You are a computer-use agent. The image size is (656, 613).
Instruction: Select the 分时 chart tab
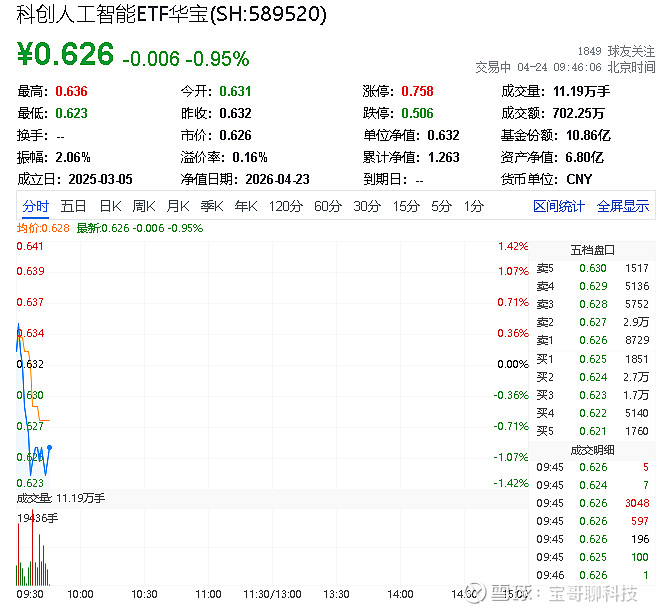pos(36,206)
